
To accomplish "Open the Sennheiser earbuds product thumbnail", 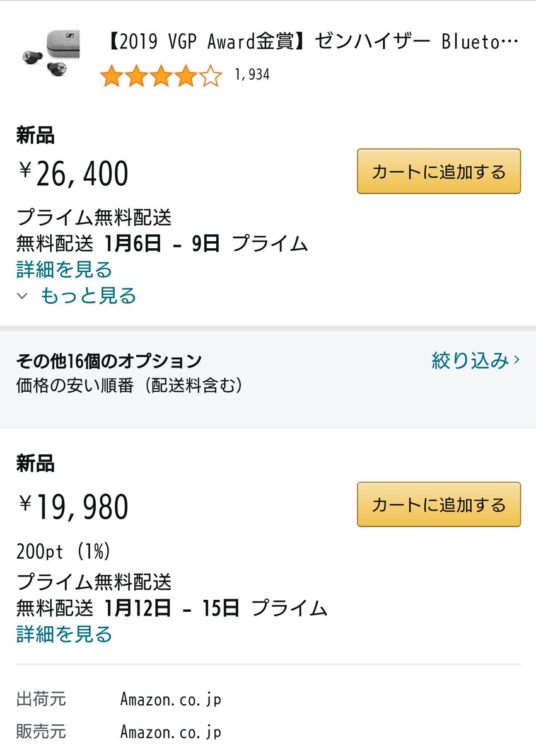I will [x=49, y=54].
